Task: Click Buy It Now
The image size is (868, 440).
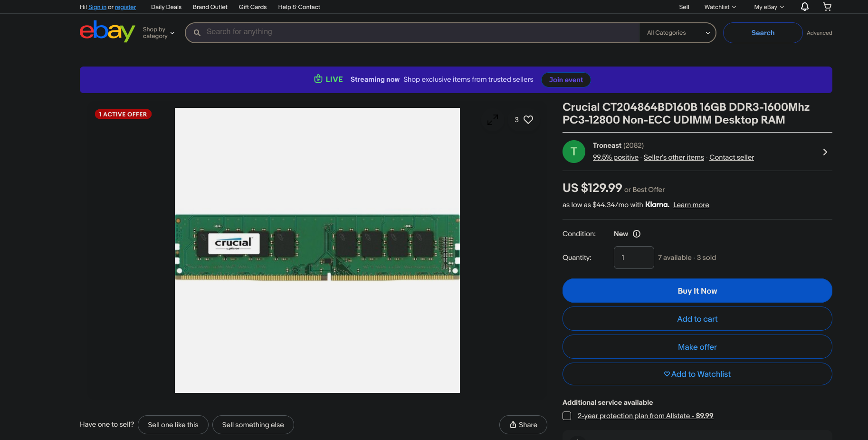Action: [697, 291]
